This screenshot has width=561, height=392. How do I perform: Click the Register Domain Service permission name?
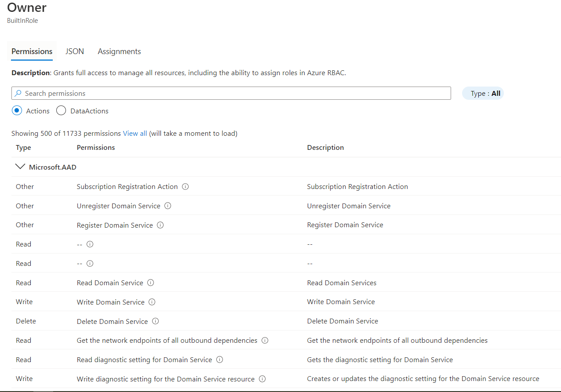pyautogui.click(x=115, y=225)
